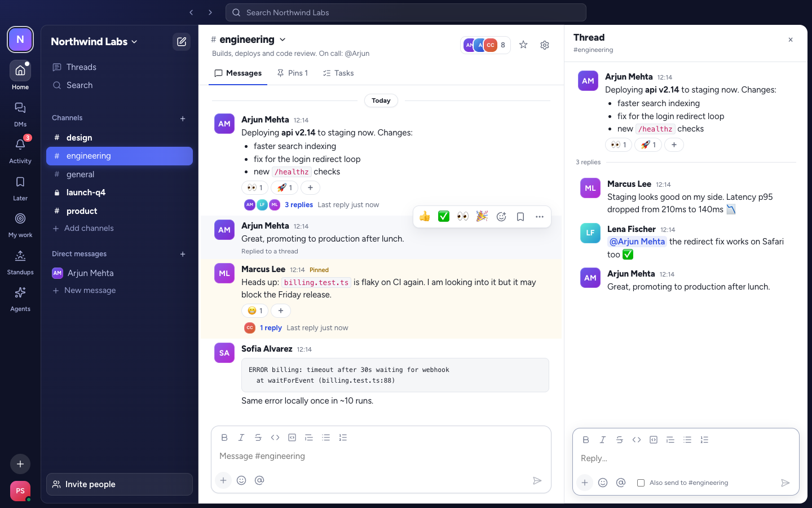812x508 pixels.
Task: Toggle rocket reaction in the Thread panel
Action: click(x=648, y=144)
